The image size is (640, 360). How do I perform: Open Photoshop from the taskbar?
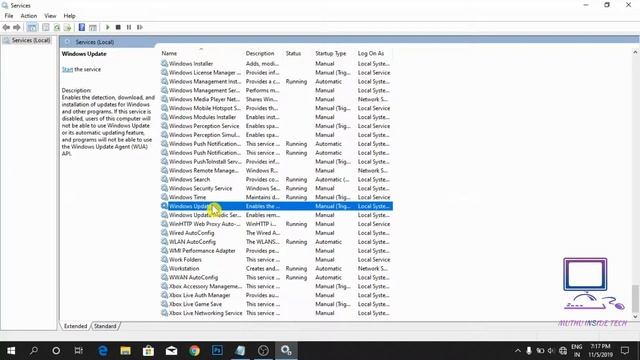217,351
